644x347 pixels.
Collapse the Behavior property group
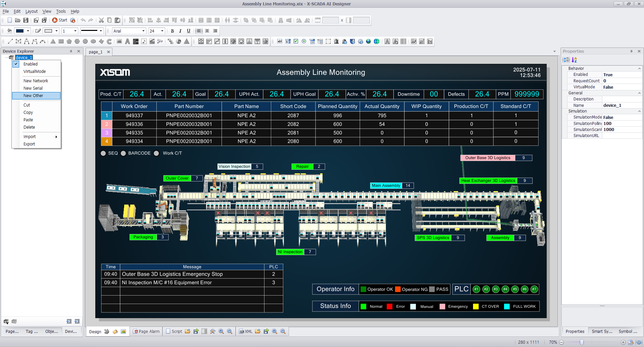point(639,69)
